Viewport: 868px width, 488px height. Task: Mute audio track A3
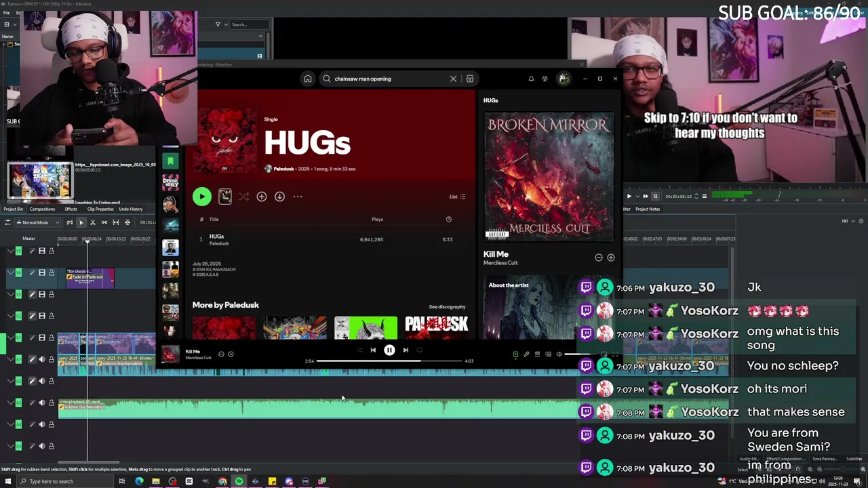pos(41,403)
